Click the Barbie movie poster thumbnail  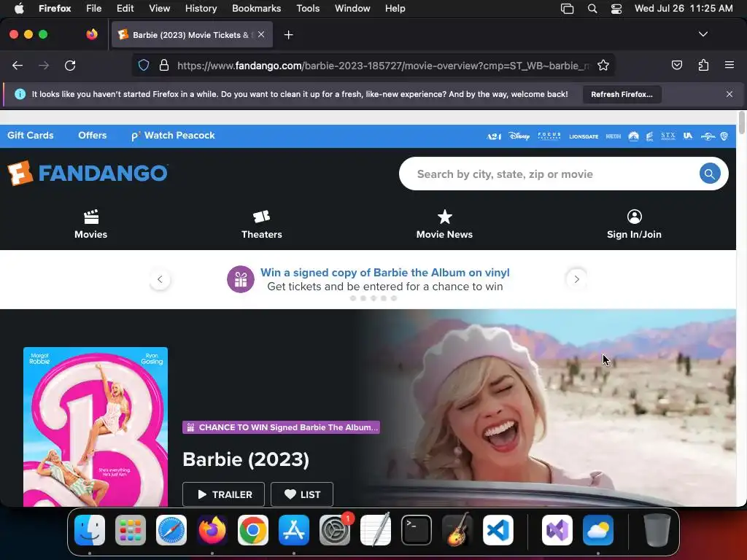(x=96, y=427)
